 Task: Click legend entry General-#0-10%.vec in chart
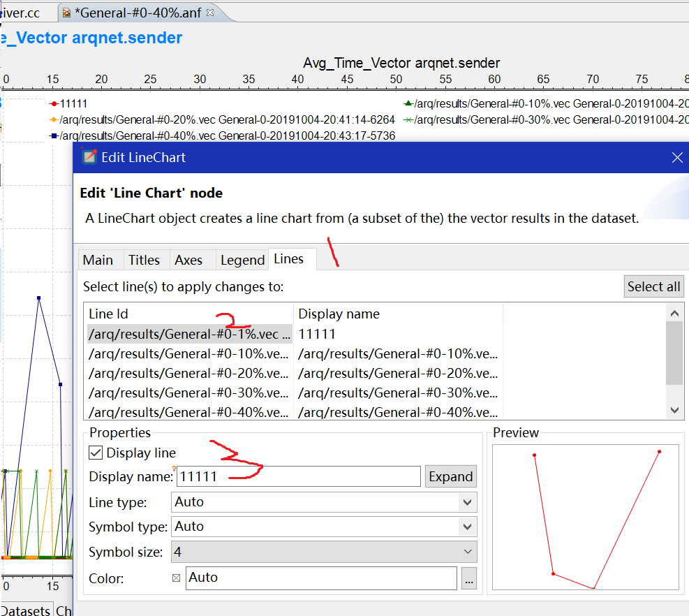pos(546,104)
